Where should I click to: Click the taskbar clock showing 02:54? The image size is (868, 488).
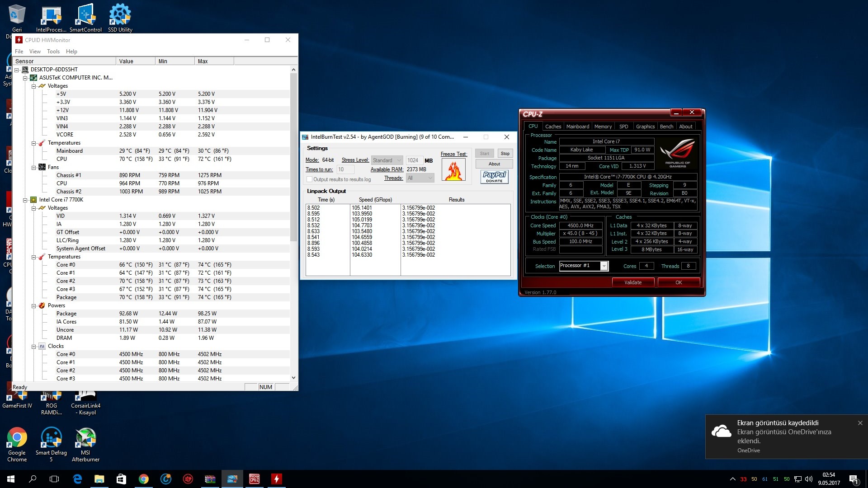tap(829, 479)
